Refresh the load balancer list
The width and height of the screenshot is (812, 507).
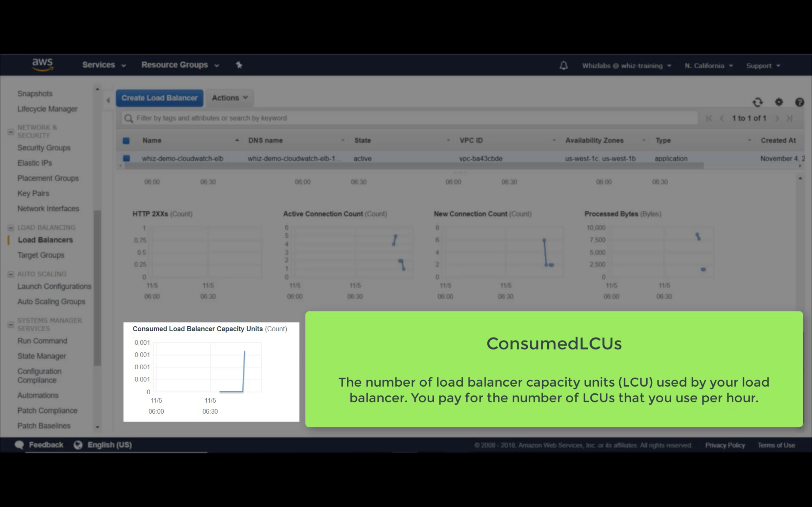[757, 102]
